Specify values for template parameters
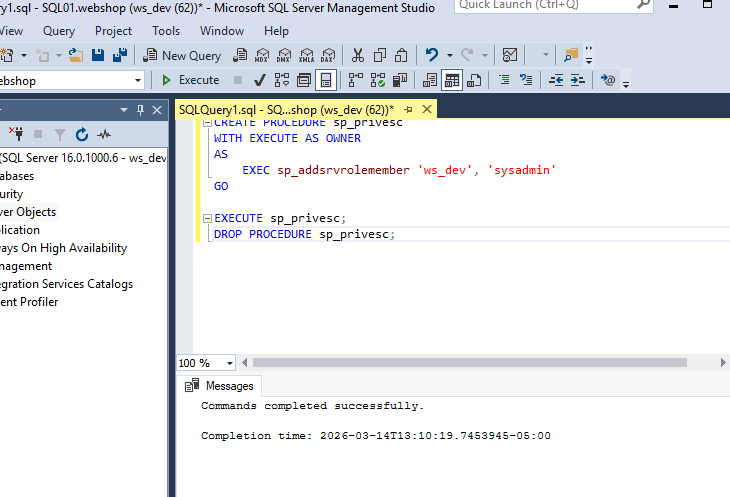This screenshot has width=730, height=497. (x=608, y=81)
